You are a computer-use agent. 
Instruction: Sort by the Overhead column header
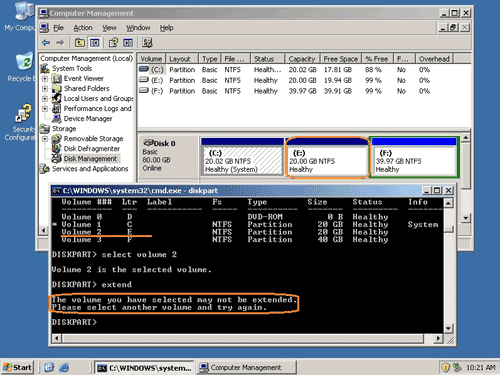[434, 59]
